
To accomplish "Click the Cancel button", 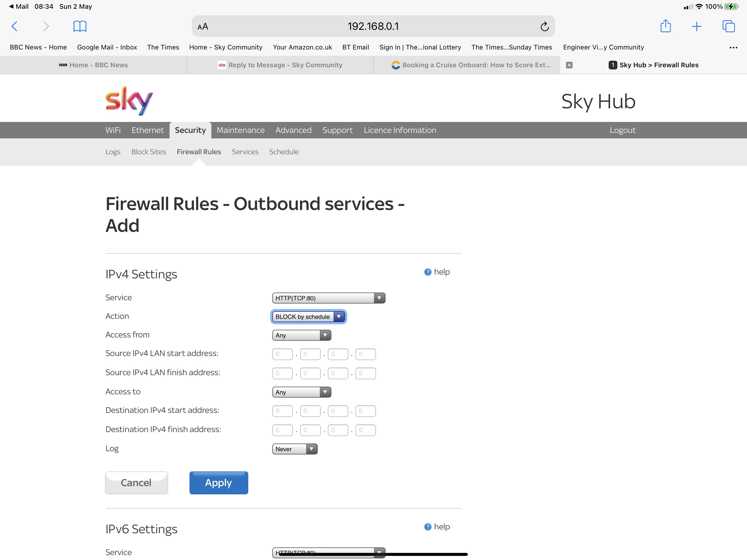I will coord(136,483).
